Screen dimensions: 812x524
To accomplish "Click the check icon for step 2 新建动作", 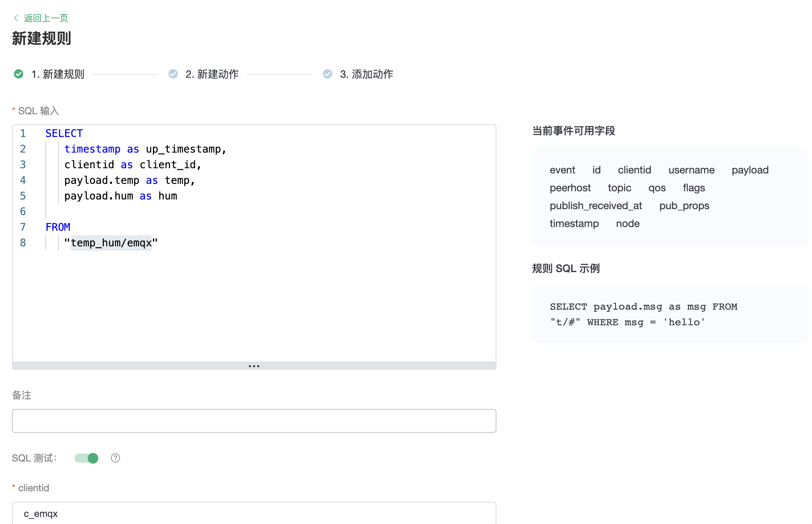I will 173,74.
